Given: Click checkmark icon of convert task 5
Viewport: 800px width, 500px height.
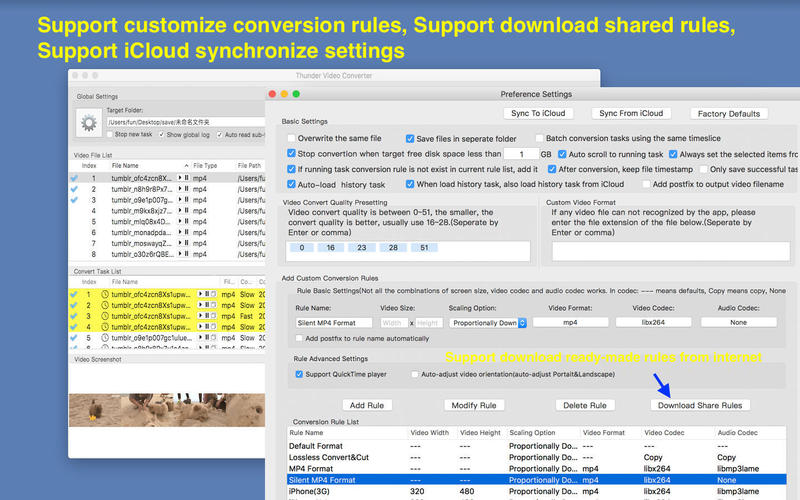Looking at the screenshot, I should [x=74, y=338].
